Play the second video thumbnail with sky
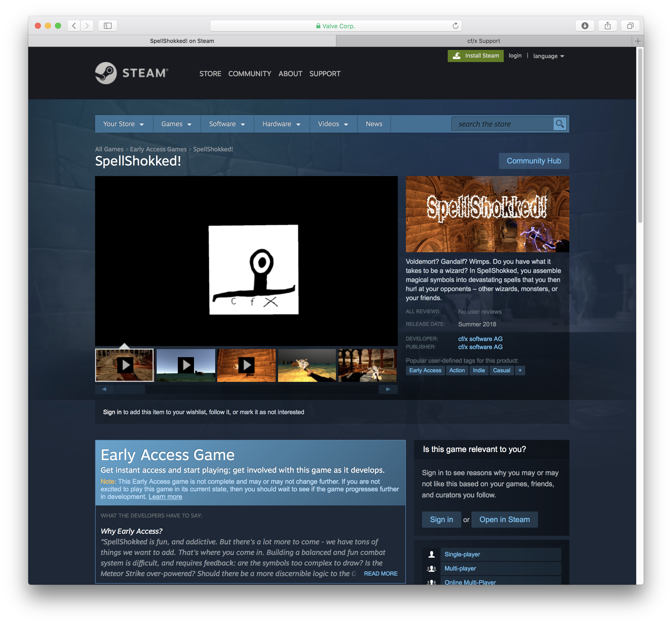 tap(186, 365)
